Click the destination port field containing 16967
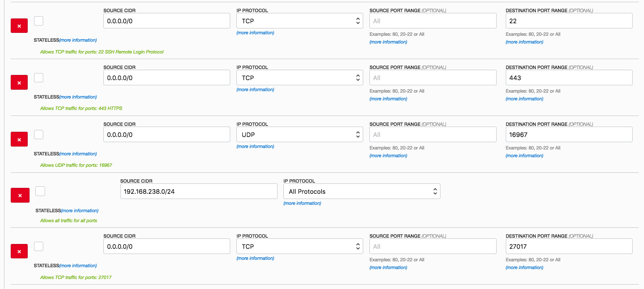The width and height of the screenshot is (644, 289). [569, 135]
